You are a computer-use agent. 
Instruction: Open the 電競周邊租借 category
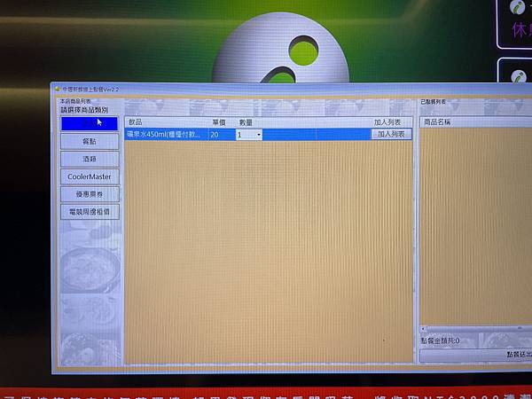point(90,212)
